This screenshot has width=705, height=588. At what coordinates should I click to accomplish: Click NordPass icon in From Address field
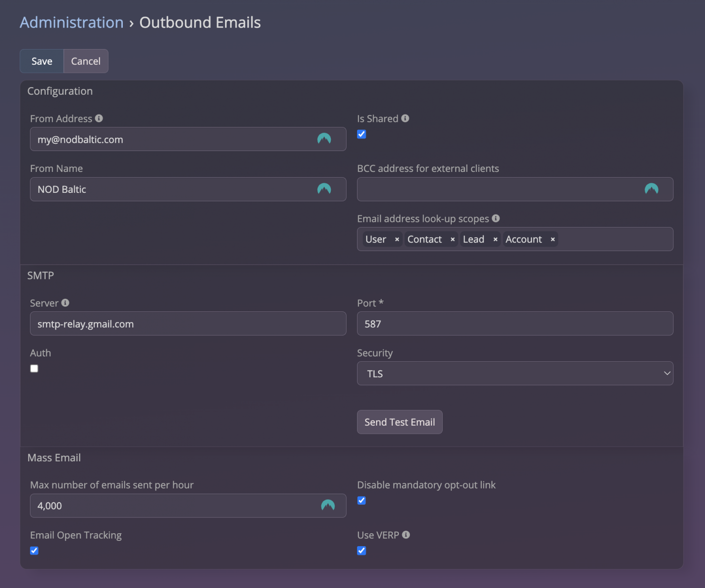pos(324,139)
